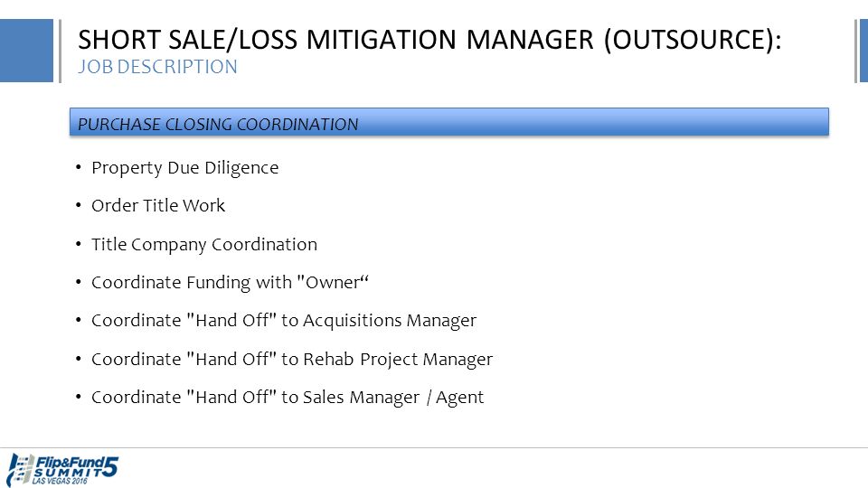The width and height of the screenshot is (868, 488).
Task: Select the 'Hand Off to Acquisitions Manager' bullet
Action: click(x=284, y=321)
